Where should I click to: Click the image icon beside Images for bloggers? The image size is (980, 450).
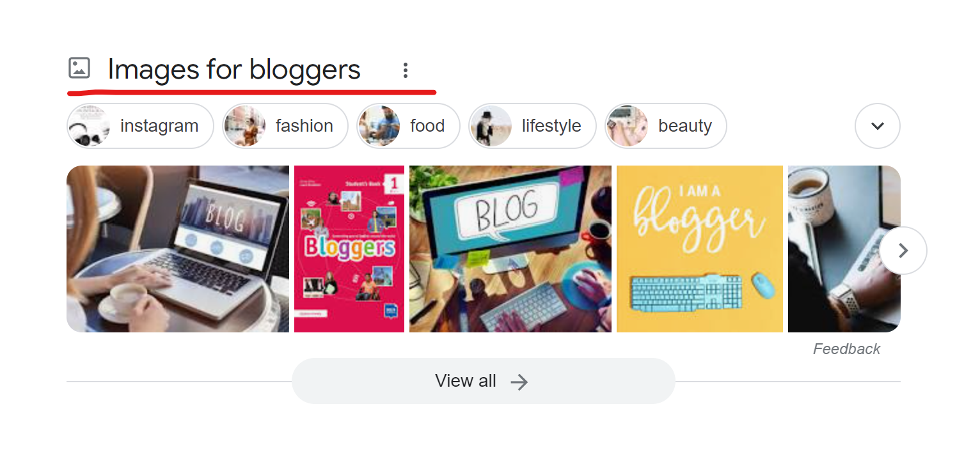[x=79, y=68]
